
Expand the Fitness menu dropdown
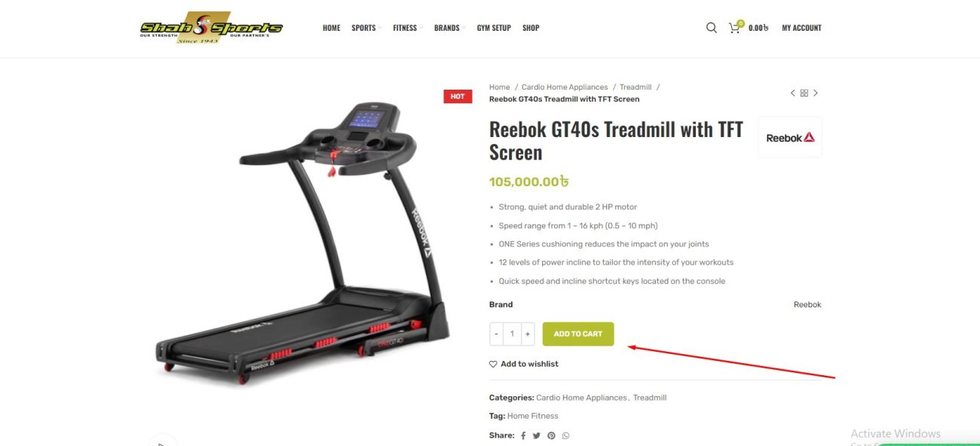tap(407, 28)
